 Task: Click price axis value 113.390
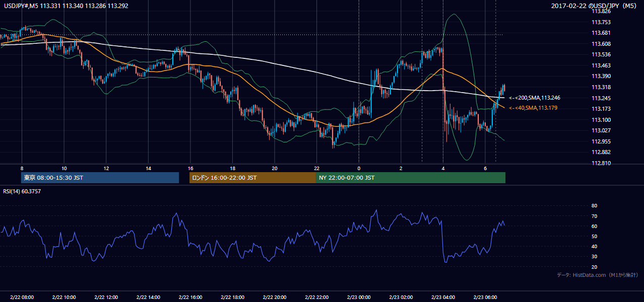coord(602,76)
